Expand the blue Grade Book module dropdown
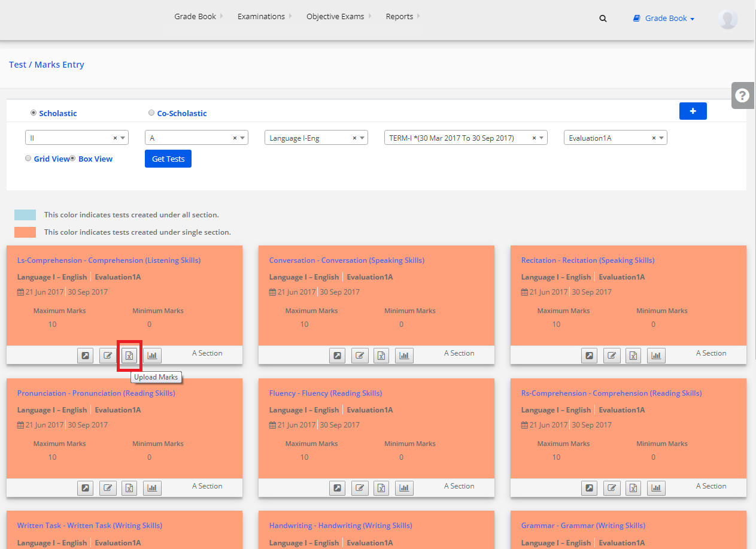The height and width of the screenshot is (549, 756). click(664, 19)
